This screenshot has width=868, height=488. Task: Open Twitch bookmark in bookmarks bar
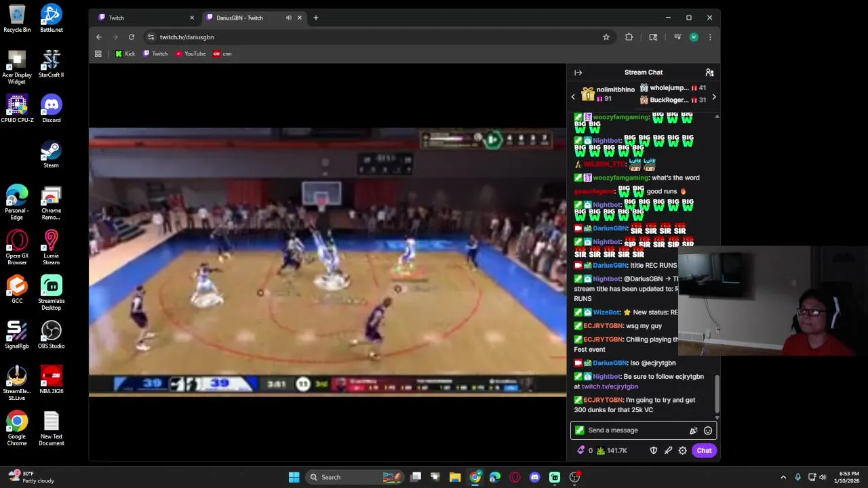click(x=155, y=54)
